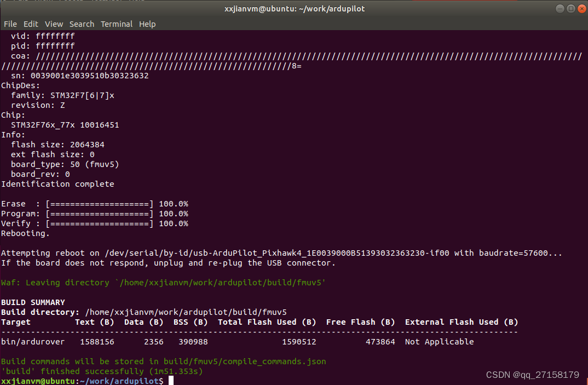Screen dimensions: 588x385
Task: Click the chip line STM32F76x_77x 10016451
Action: tap(65, 125)
